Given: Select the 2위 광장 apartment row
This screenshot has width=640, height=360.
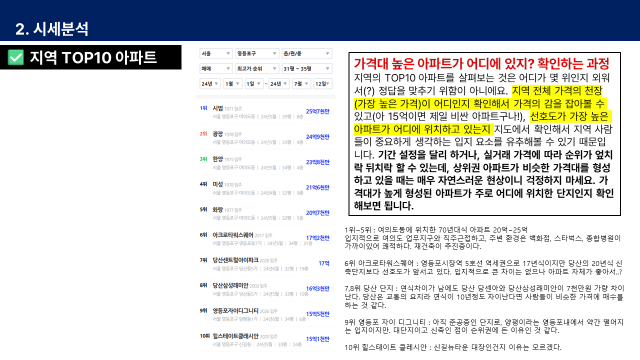Looking at the screenshot, I should (x=265, y=138).
